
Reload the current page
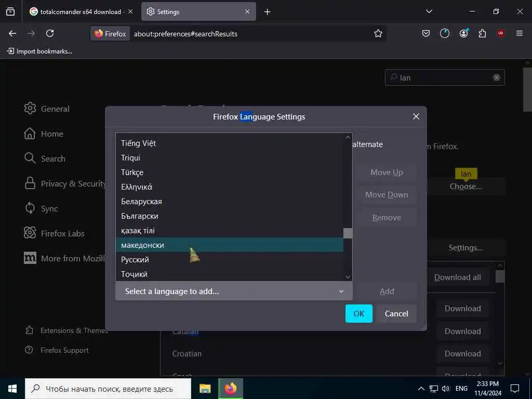(x=50, y=33)
